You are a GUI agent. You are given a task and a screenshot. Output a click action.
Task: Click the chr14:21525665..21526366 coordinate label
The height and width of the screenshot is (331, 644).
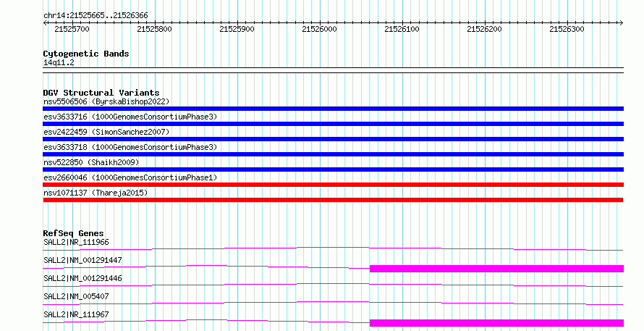click(x=96, y=16)
